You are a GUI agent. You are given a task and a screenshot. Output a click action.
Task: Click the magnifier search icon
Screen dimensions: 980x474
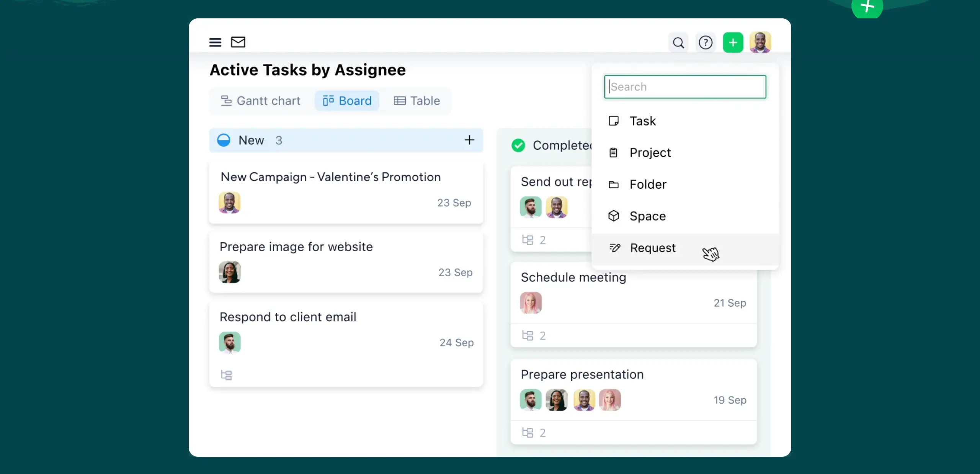(678, 42)
